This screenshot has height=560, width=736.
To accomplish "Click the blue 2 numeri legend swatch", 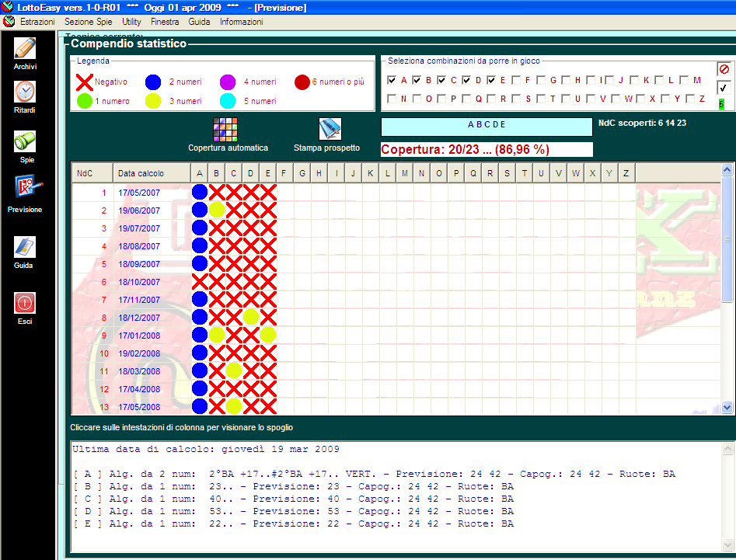I will pyautogui.click(x=153, y=82).
